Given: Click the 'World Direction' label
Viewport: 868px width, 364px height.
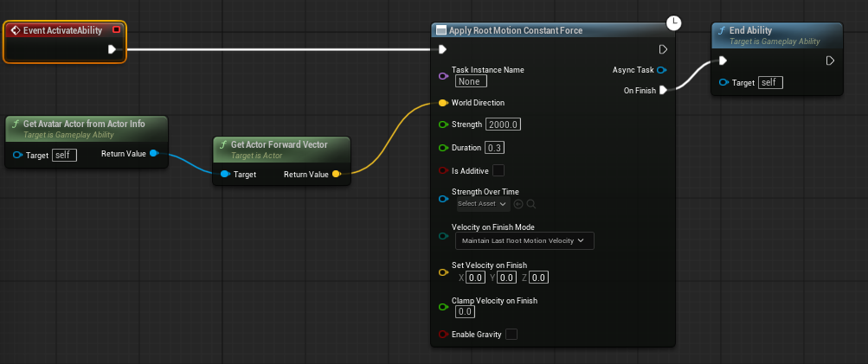Looking at the screenshot, I should 478,103.
